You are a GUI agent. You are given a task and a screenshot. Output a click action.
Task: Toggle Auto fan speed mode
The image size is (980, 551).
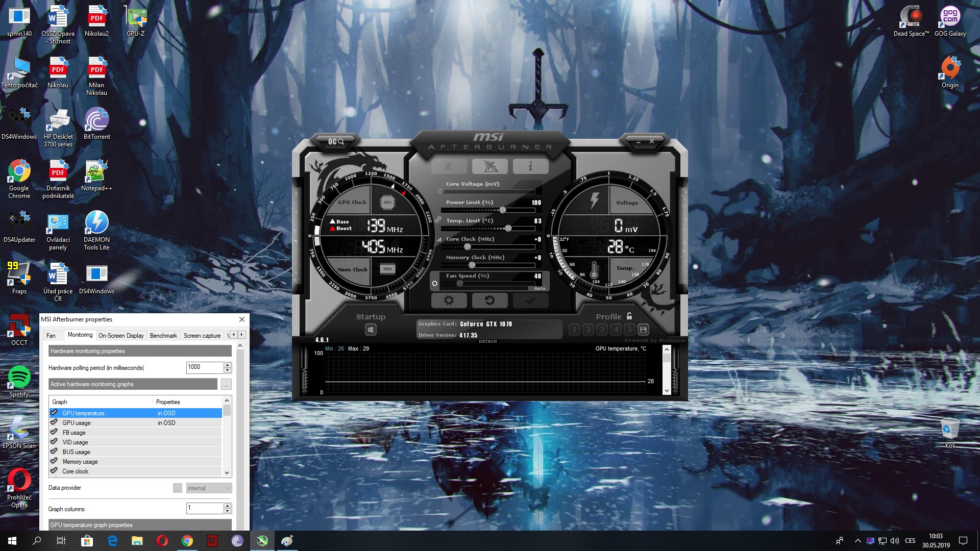[540, 288]
